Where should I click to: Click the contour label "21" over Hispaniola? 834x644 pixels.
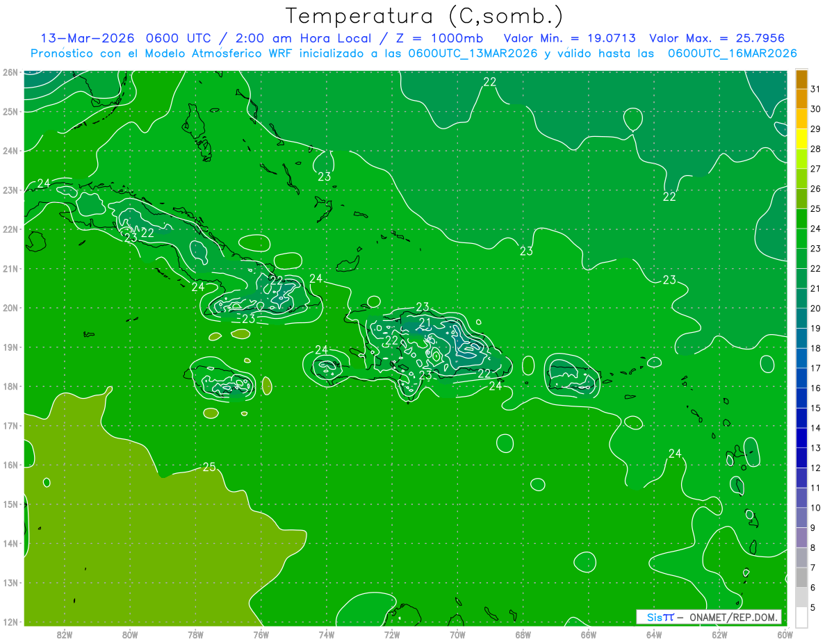coord(425,322)
